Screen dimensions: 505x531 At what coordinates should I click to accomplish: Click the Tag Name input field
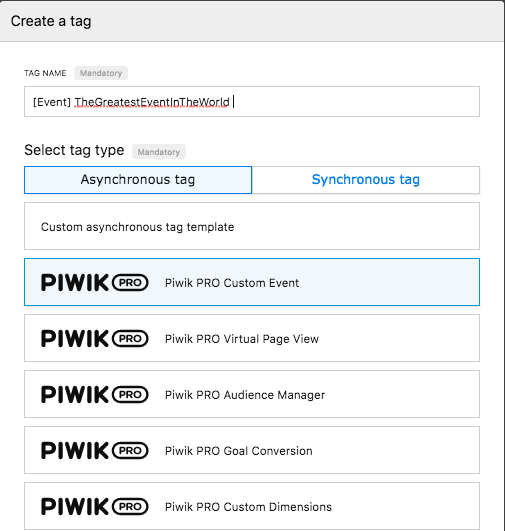coord(252,102)
